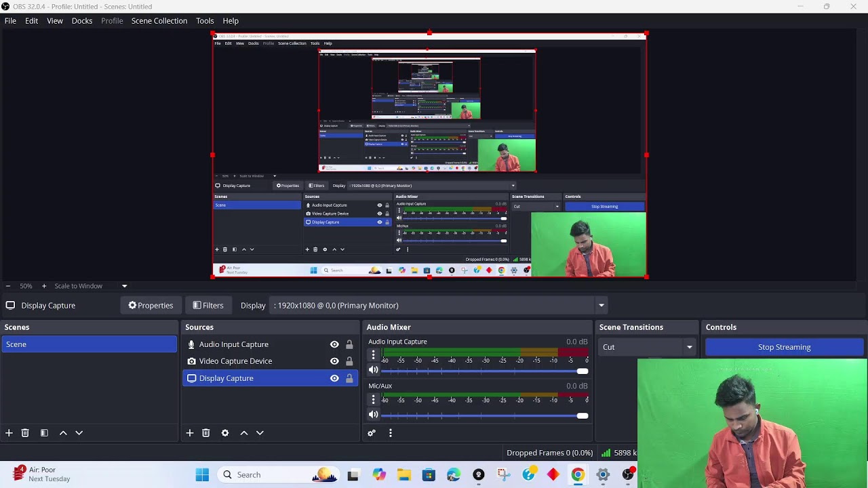Open source Filters button
This screenshot has height=488, width=868.
click(208, 305)
